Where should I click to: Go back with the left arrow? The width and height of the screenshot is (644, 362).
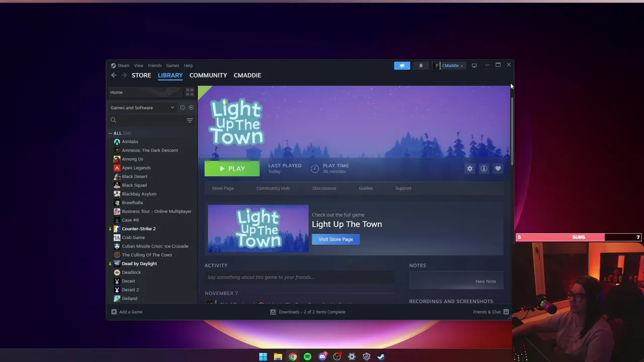click(114, 75)
